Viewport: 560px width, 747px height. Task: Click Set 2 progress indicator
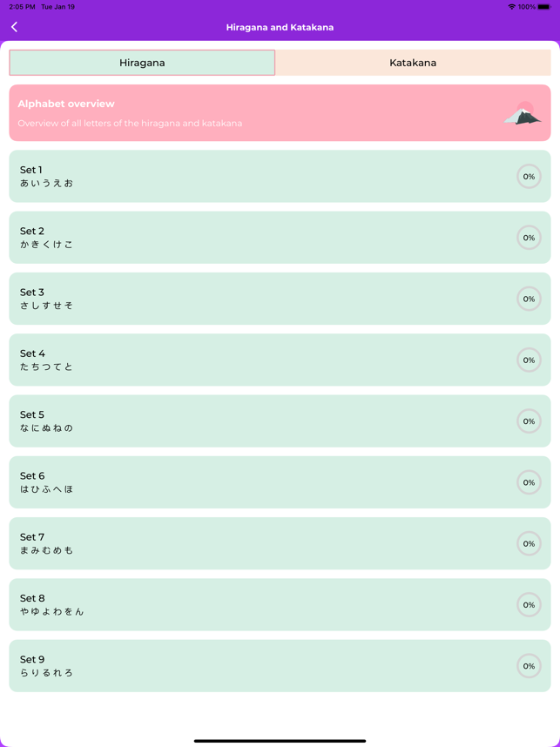pyautogui.click(x=529, y=238)
